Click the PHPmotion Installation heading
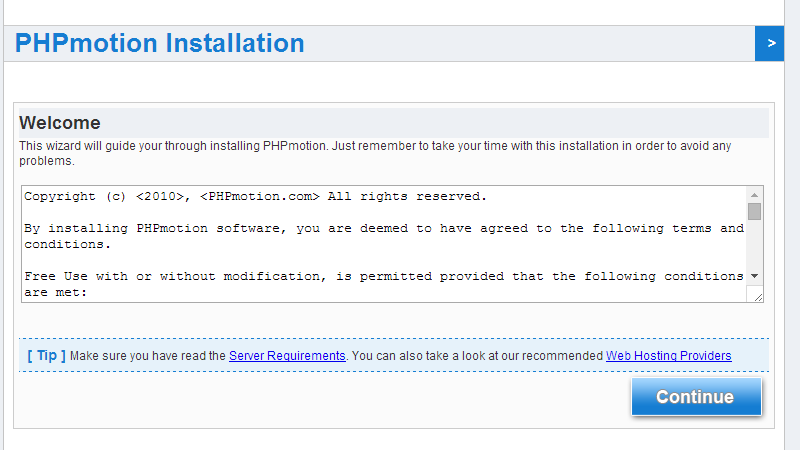This screenshot has height=450, width=800. click(159, 43)
